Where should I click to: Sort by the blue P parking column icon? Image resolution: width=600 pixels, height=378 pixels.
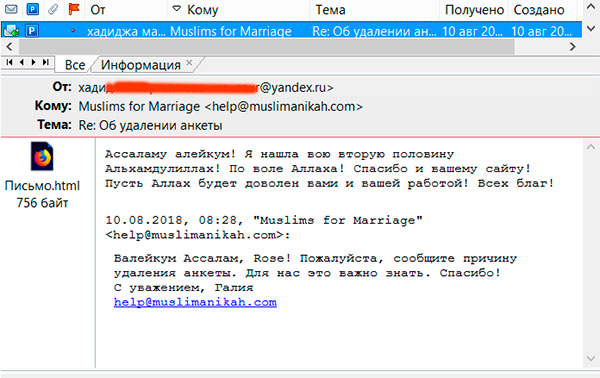click(x=33, y=8)
